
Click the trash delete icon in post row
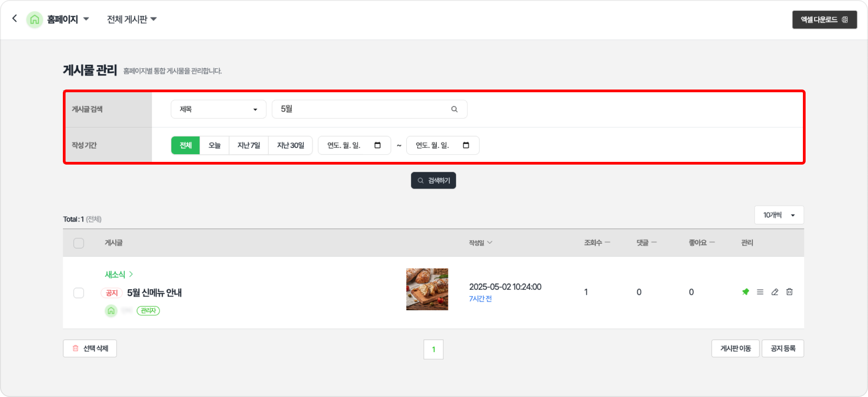[789, 292]
